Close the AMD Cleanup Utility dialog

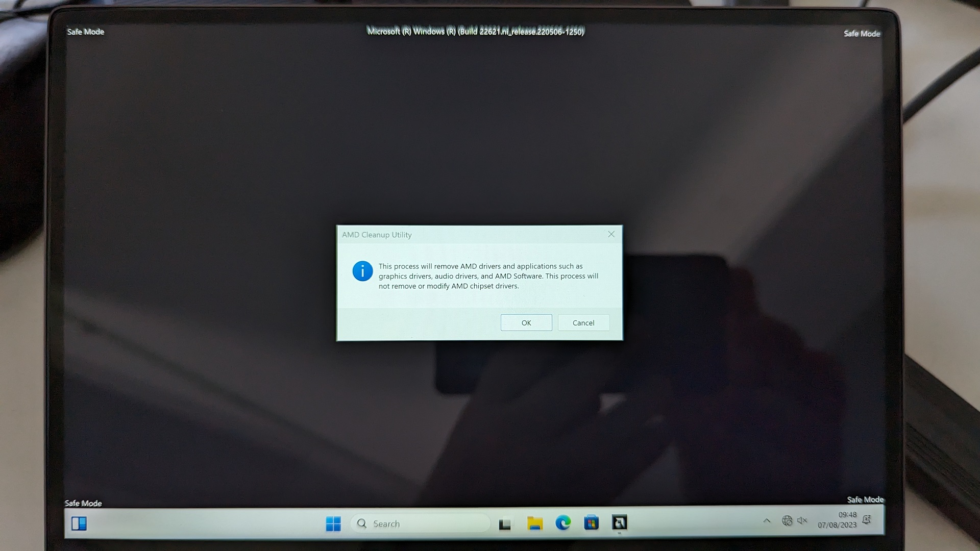611,234
